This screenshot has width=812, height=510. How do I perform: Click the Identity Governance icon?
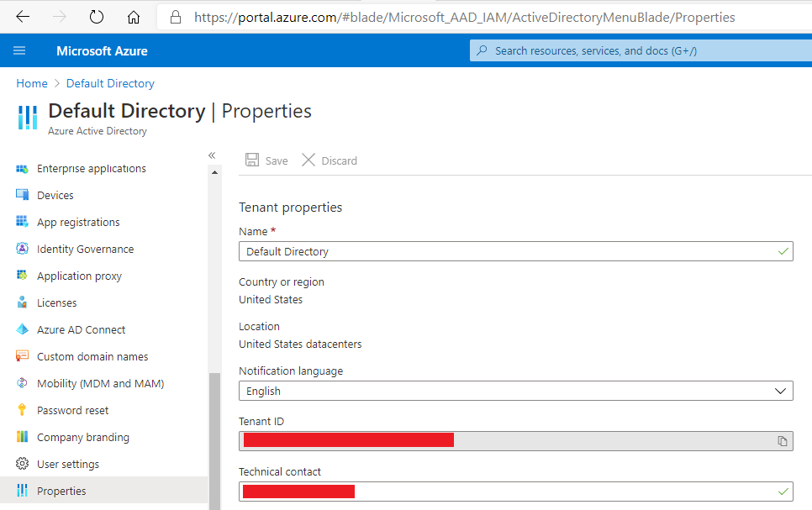(22, 249)
